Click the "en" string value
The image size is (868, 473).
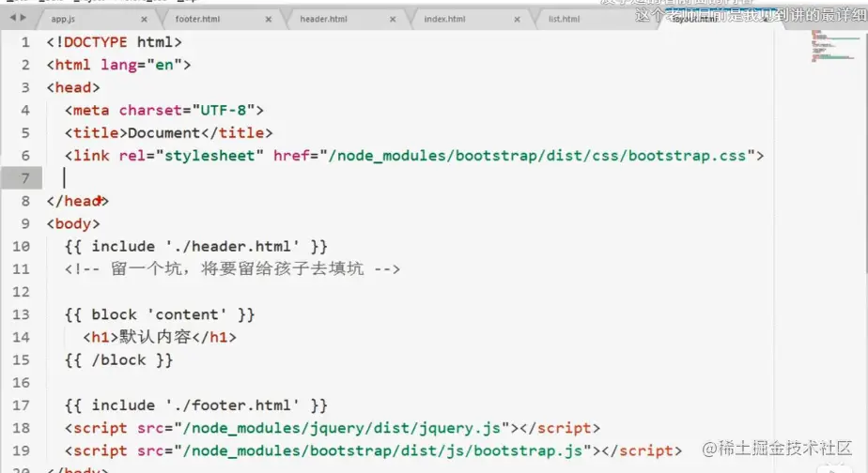coord(164,65)
